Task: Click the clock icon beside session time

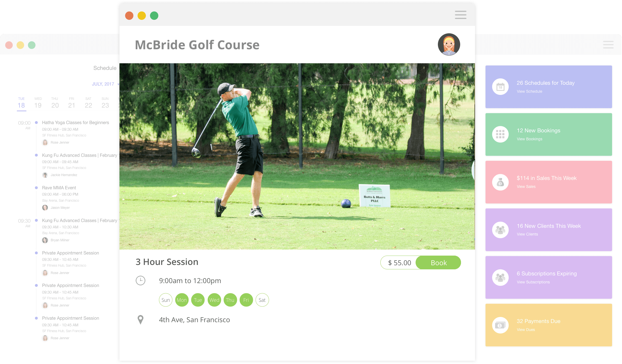Action: pyautogui.click(x=140, y=281)
